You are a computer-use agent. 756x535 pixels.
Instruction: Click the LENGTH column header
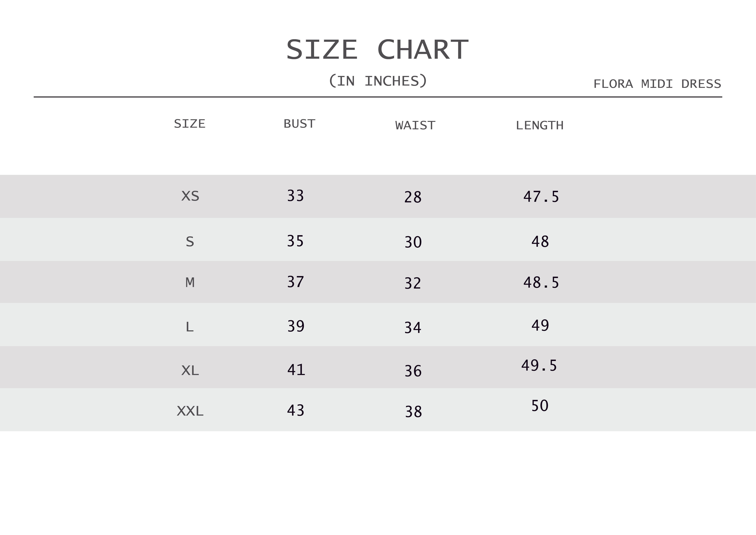point(539,126)
